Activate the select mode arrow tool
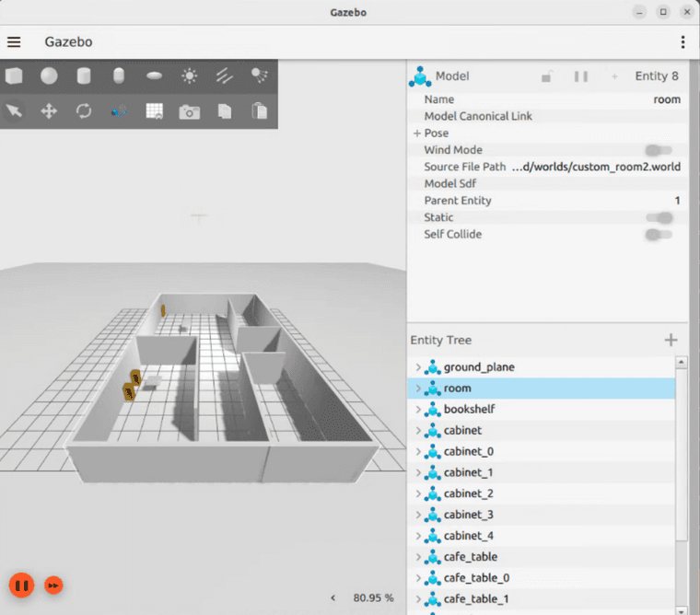This screenshot has width=700, height=615. point(15,110)
